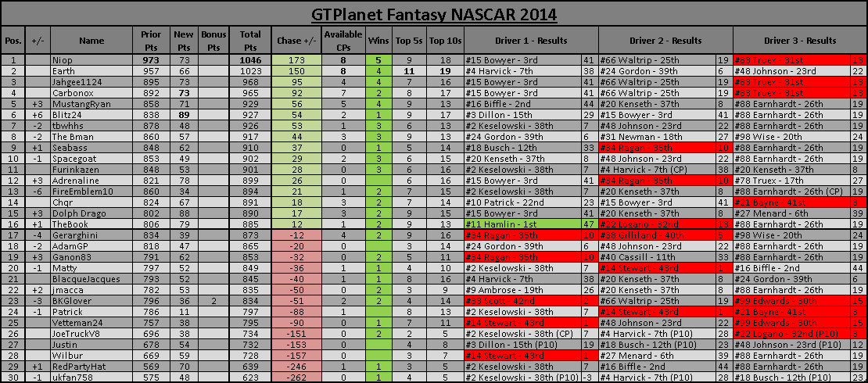Click the 'Prior Pts' column header
868x383 pixels.
pos(151,41)
